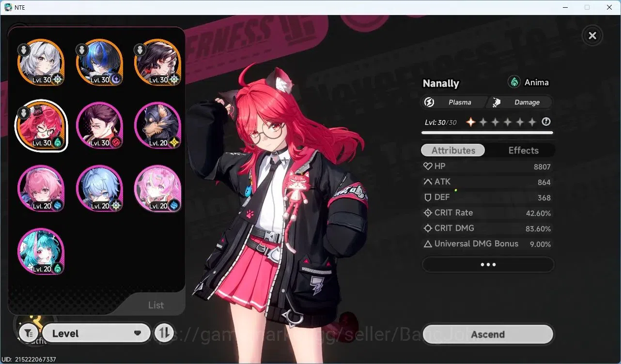The image size is (621, 364).
Task: Click the Lvl: 30/30 level text
Action: [x=440, y=122]
